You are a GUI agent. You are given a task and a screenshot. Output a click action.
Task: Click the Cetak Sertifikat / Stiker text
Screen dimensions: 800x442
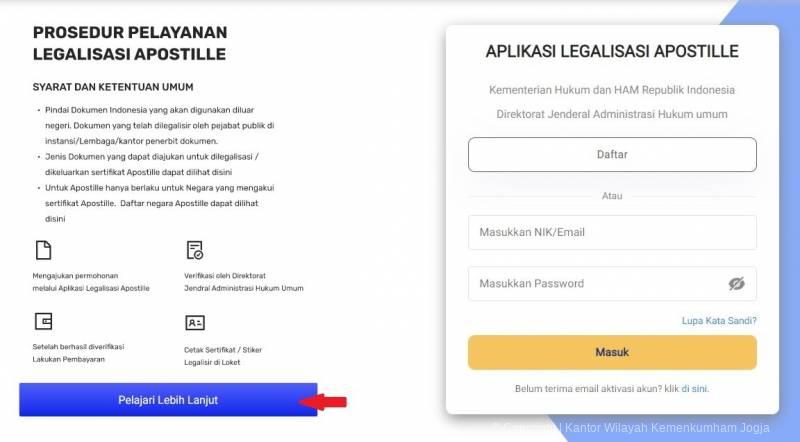tap(223, 350)
